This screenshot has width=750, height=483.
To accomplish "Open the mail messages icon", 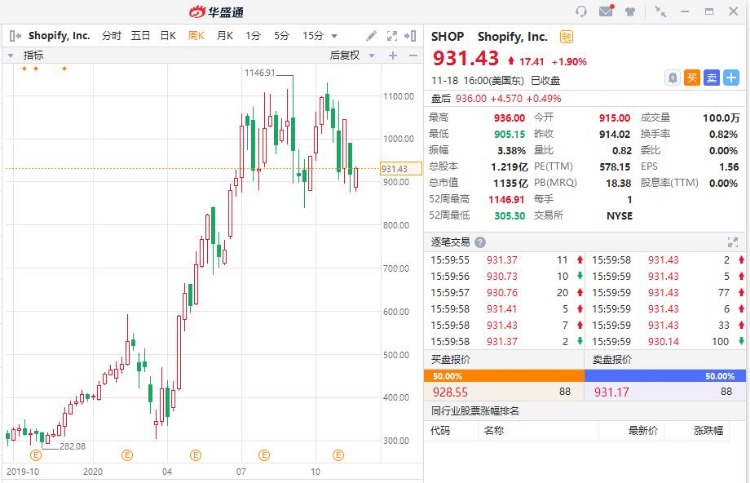I will [606, 11].
